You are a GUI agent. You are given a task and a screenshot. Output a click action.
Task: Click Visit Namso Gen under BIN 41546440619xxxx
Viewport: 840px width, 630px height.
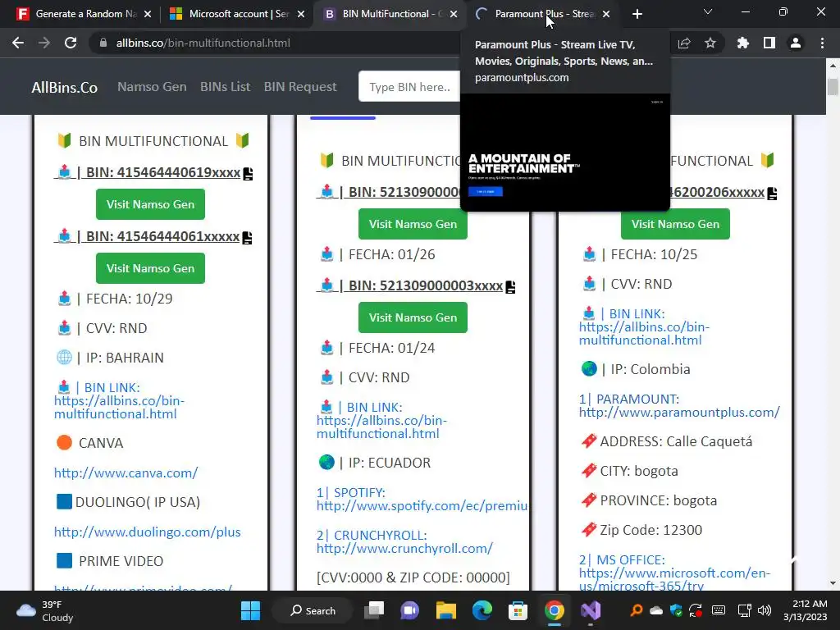point(151,204)
